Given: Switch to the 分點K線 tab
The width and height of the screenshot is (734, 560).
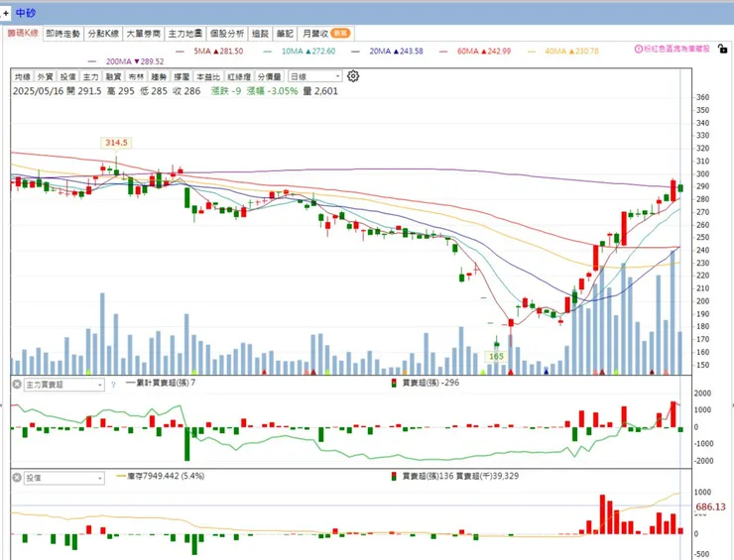Looking at the screenshot, I should pos(103,34).
